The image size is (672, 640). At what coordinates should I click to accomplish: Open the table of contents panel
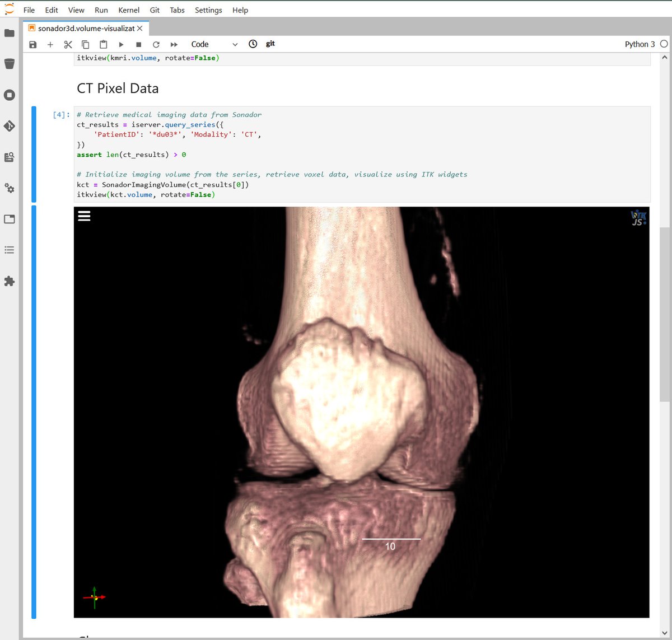(x=9, y=250)
